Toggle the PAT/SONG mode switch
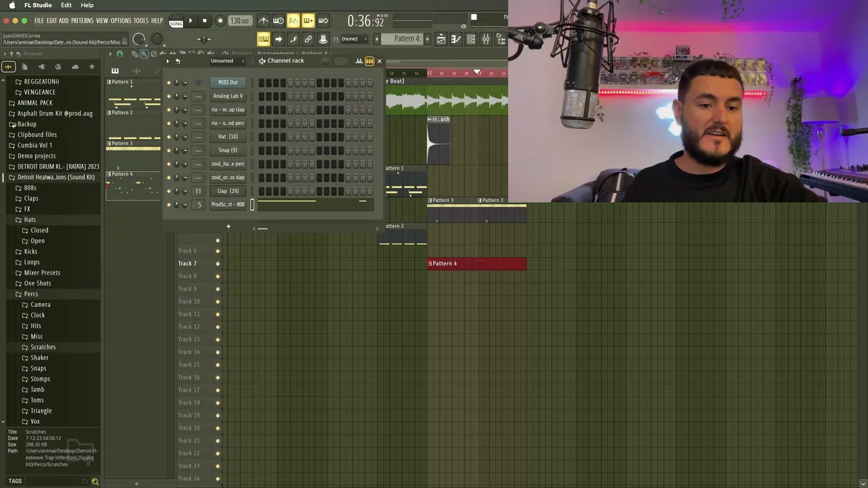868x488 pixels. click(x=176, y=21)
